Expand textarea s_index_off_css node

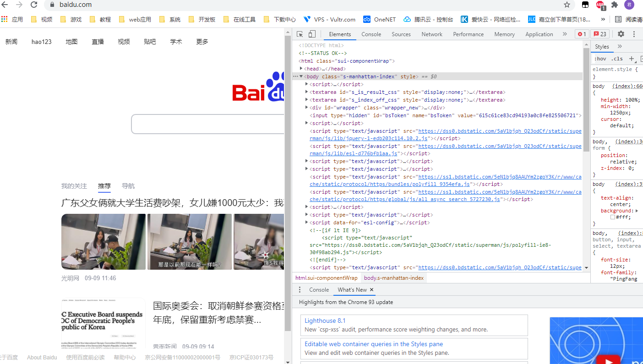coord(307,100)
